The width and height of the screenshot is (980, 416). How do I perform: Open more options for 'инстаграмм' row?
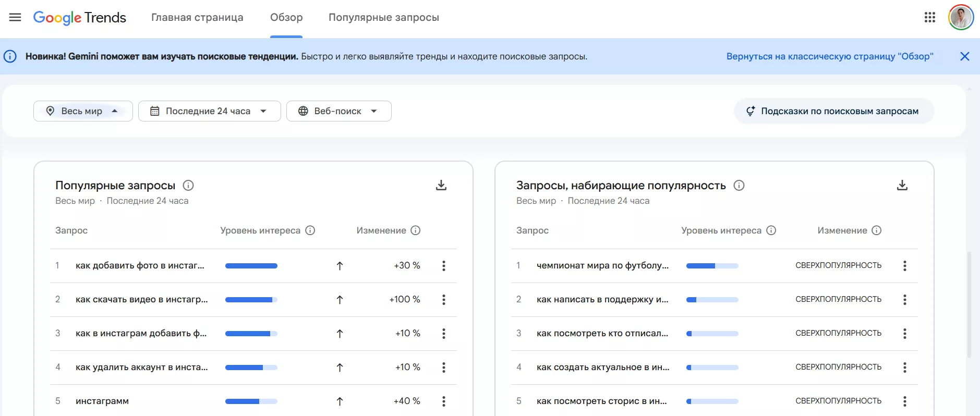tap(444, 401)
